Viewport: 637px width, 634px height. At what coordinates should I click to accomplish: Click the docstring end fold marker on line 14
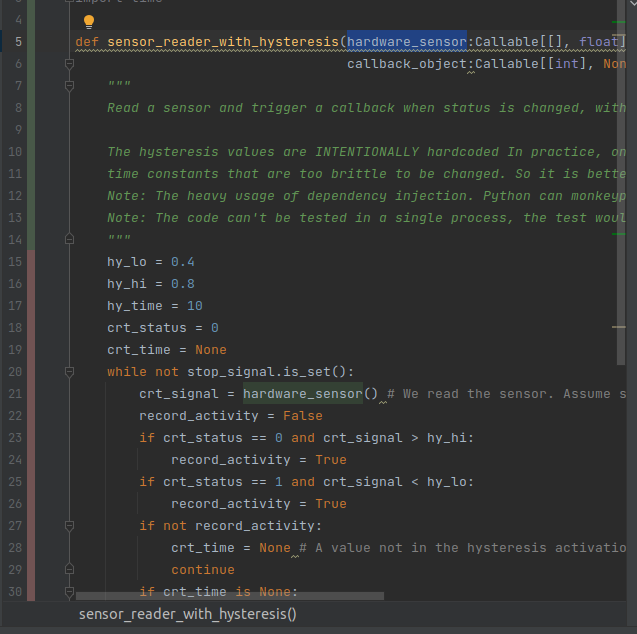pos(69,240)
